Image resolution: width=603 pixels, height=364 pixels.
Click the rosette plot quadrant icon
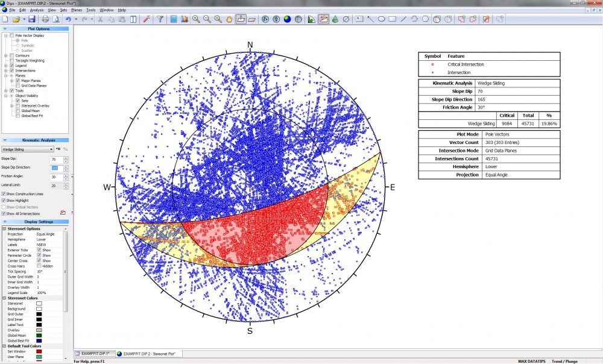(x=312, y=19)
